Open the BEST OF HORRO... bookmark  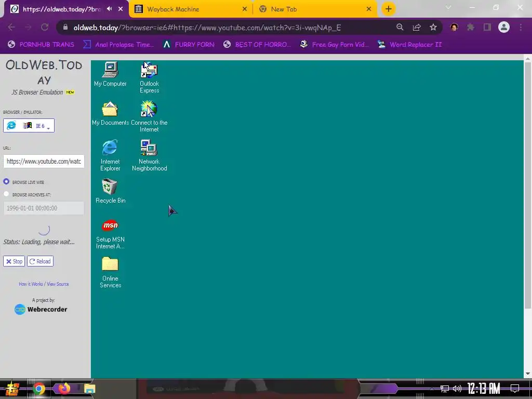point(257,45)
